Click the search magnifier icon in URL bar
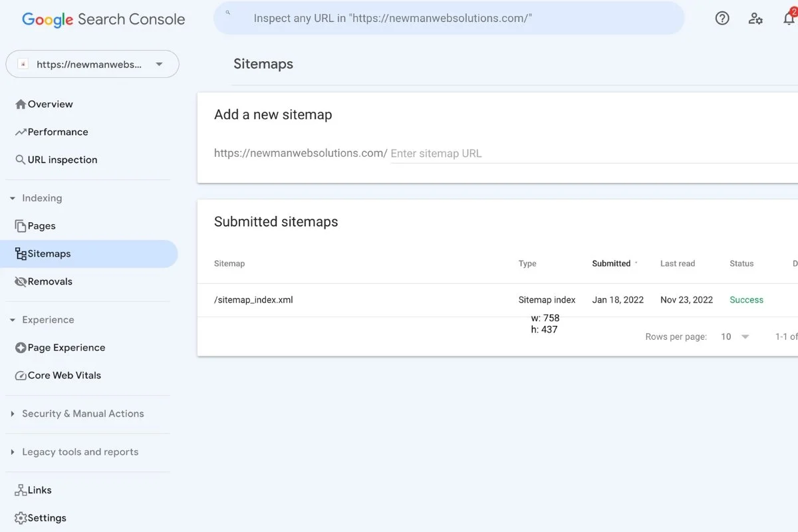Image resolution: width=798 pixels, height=532 pixels. coord(228,13)
